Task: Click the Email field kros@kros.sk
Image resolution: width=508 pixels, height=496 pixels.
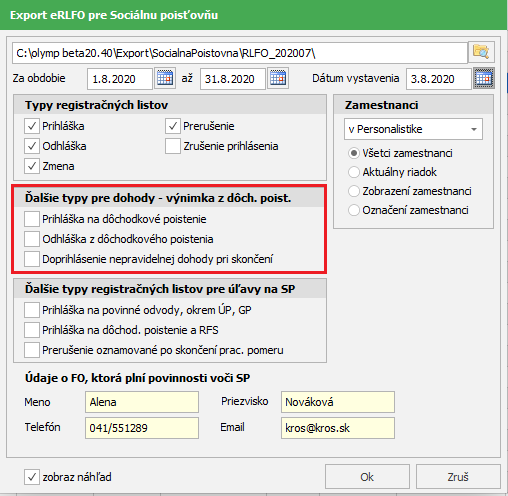Action: (x=338, y=428)
